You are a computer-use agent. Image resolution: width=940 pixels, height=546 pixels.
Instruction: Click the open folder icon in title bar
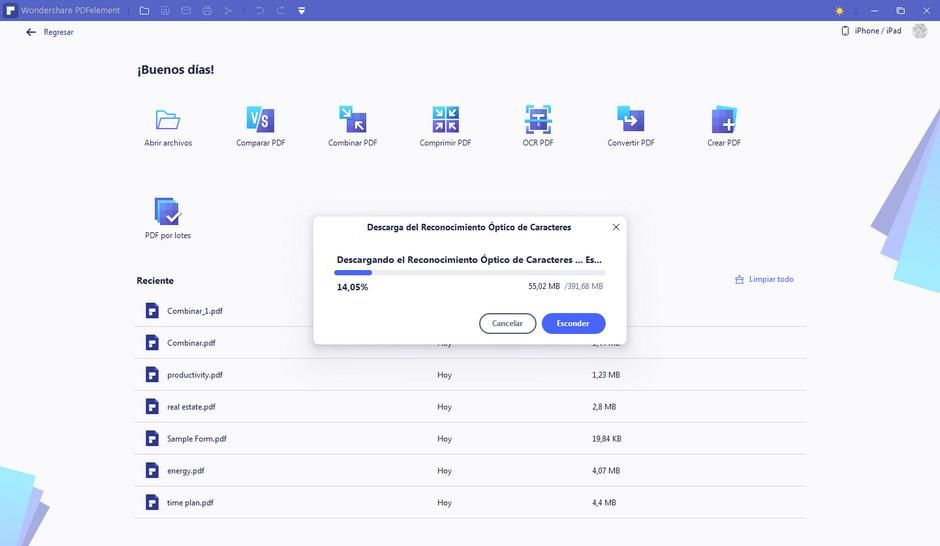click(144, 10)
